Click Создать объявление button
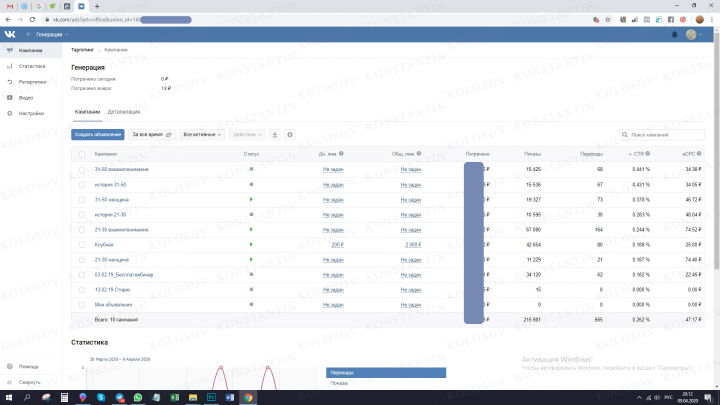The image size is (720, 405). pos(97,135)
